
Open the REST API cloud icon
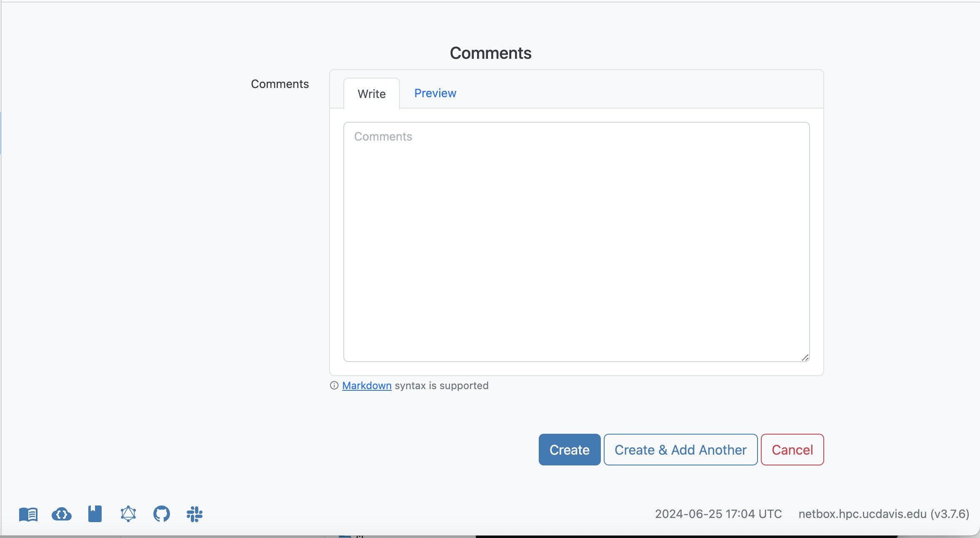tap(62, 514)
